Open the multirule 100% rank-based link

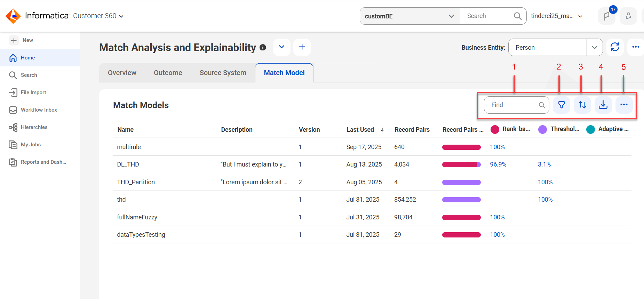tap(497, 147)
